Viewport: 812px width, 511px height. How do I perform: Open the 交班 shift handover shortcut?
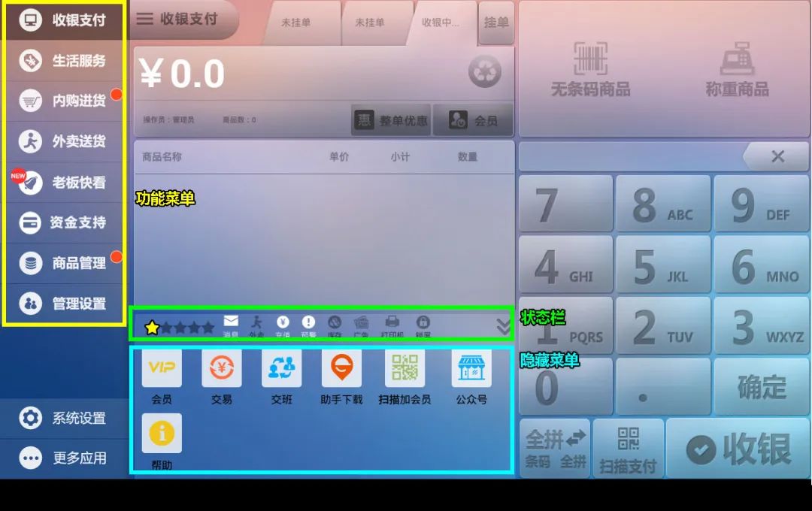coord(282,377)
